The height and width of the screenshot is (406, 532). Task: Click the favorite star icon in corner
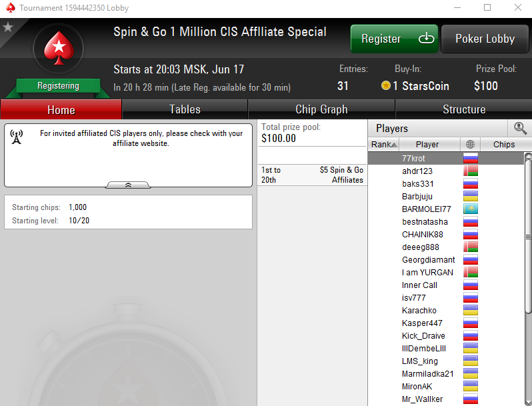click(8, 27)
